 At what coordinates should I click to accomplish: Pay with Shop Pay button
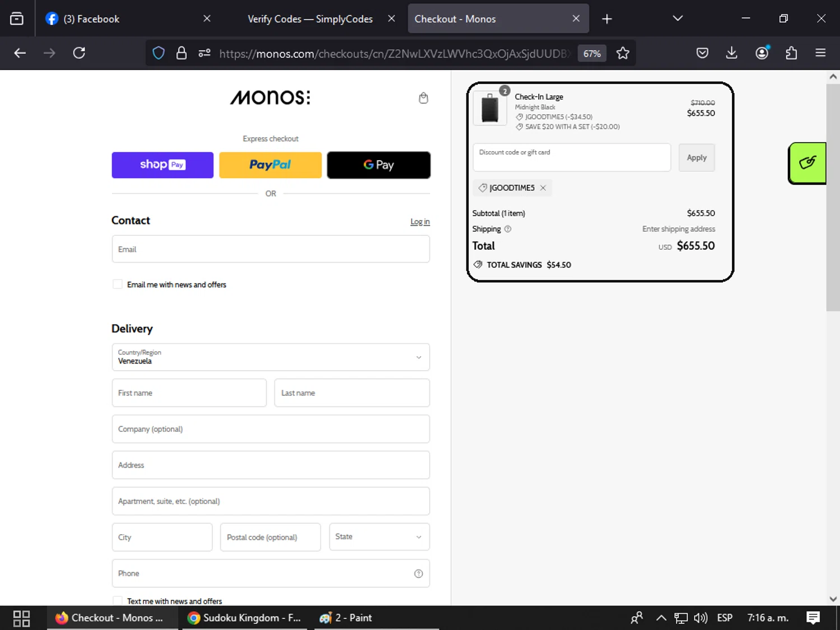click(x=162, y=165)
